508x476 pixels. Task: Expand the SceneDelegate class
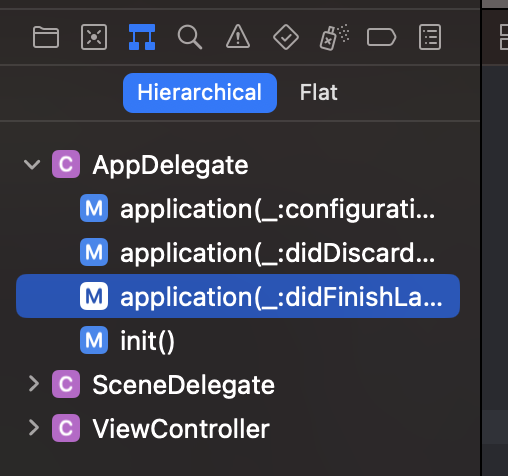34,384
